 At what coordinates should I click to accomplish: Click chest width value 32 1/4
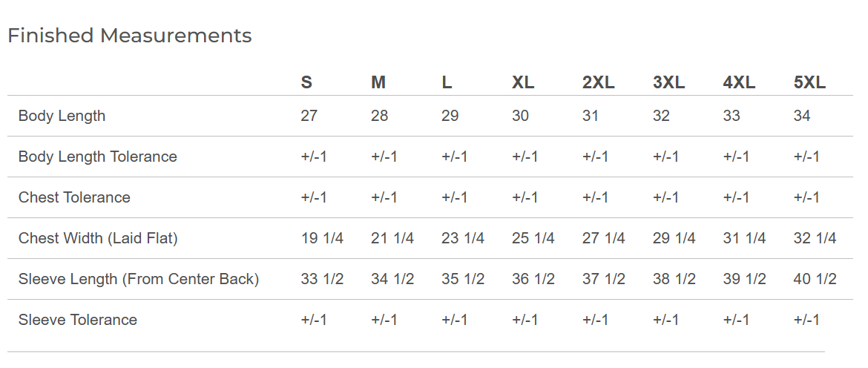pos(815,238)
